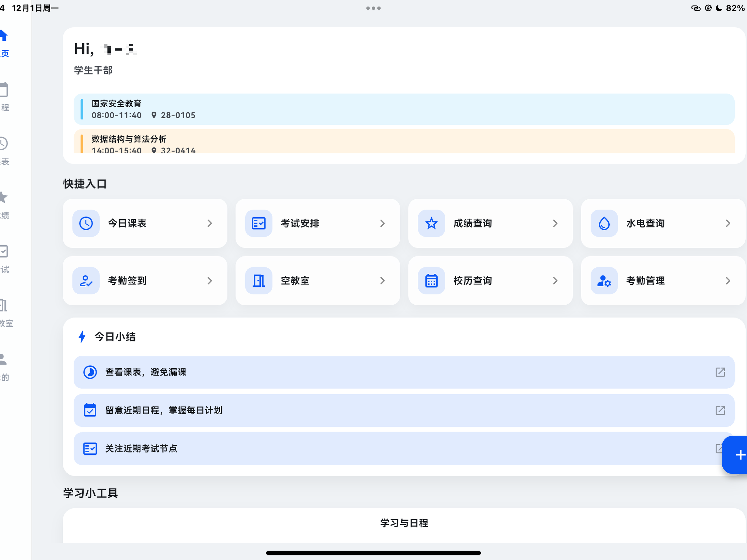The image size is (747, 560).
Task: Click the 校历查询 label
Action: (472, 281)
